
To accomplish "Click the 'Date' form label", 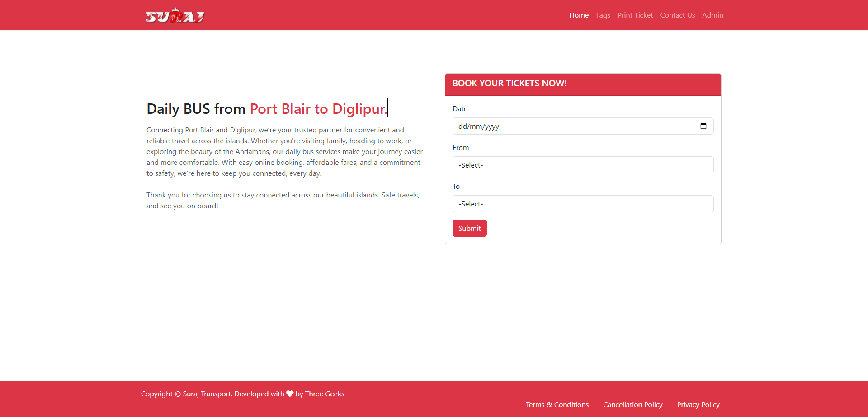I will pyautogui.click(x=460, y=108).
